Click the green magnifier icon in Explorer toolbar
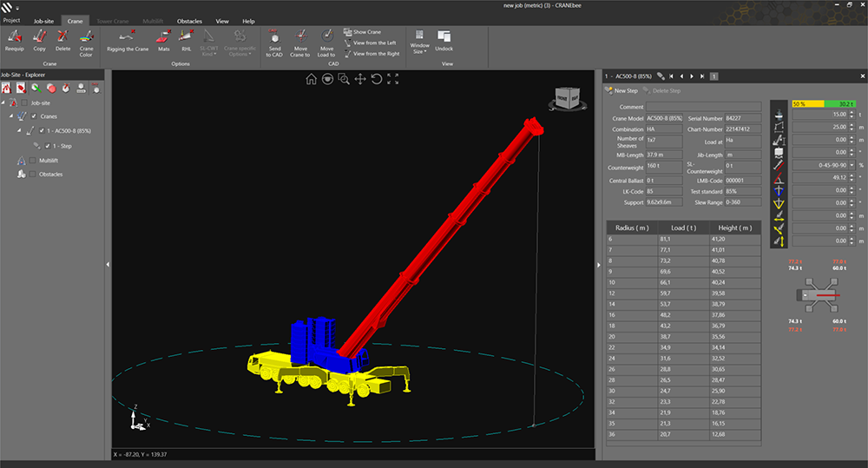Screen dimensions: 868x468 pos(36,88)
